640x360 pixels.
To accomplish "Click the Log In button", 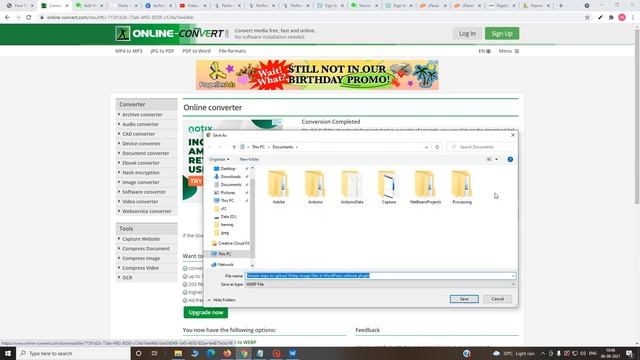I will click(x=467, y=33).
